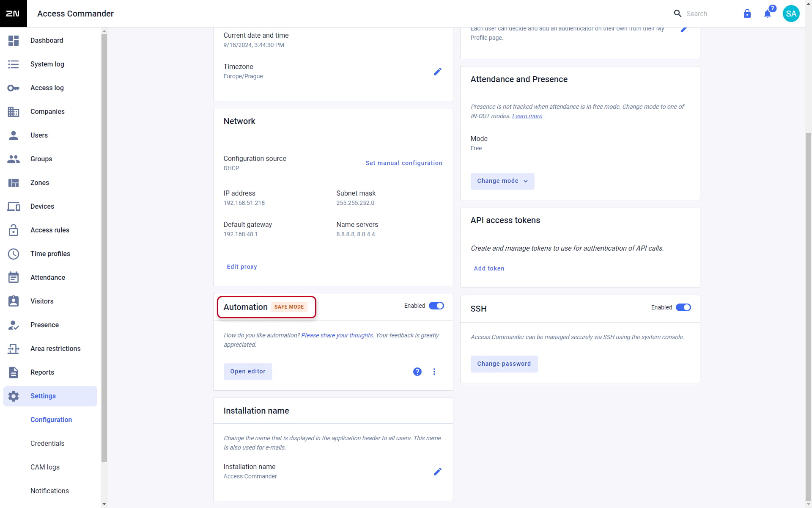
Task: Click the 2N logo icon
Action: click(x=13, y=14)
